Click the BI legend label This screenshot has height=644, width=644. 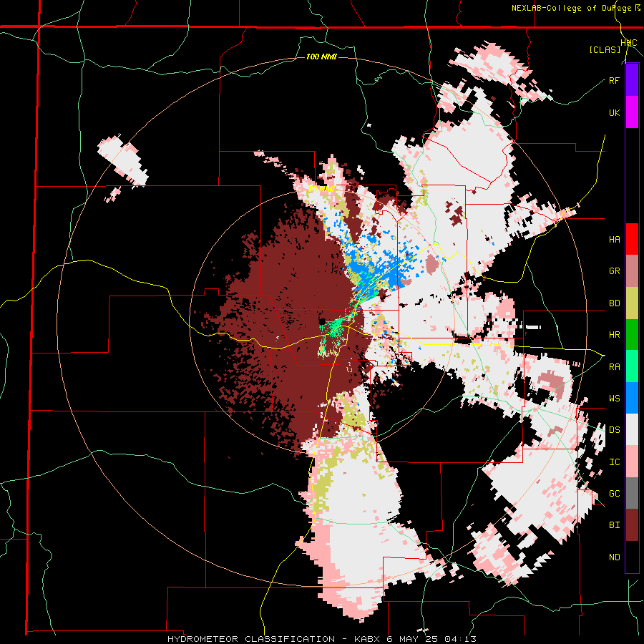click(615, 525)
